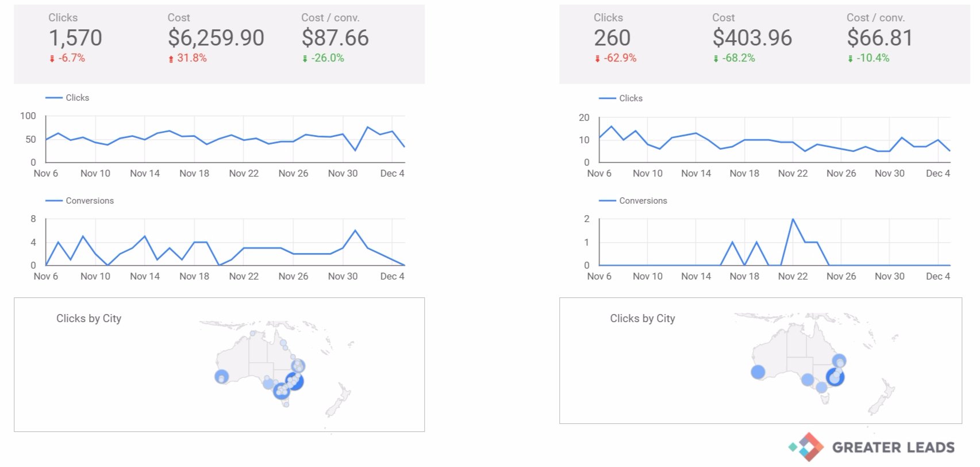Click the Greater Leads brand text
Viewport: 980px width, 467px height.
click(x=893, y=447)
